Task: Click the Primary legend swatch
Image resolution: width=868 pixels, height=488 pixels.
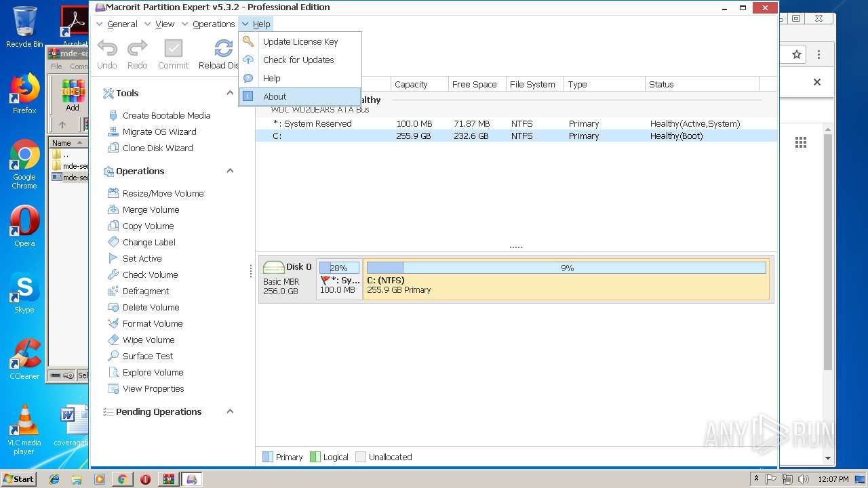Action: pyautogui.click(x=267, y=457)
